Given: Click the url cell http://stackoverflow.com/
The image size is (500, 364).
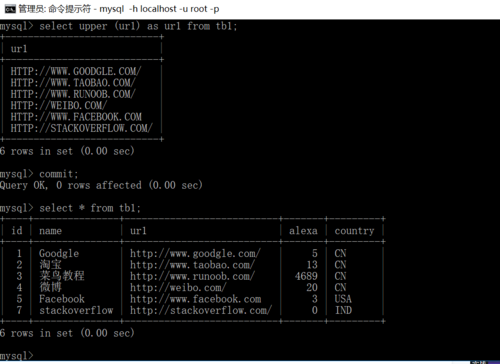Looking at the screenshot, I should coord(201,310).
